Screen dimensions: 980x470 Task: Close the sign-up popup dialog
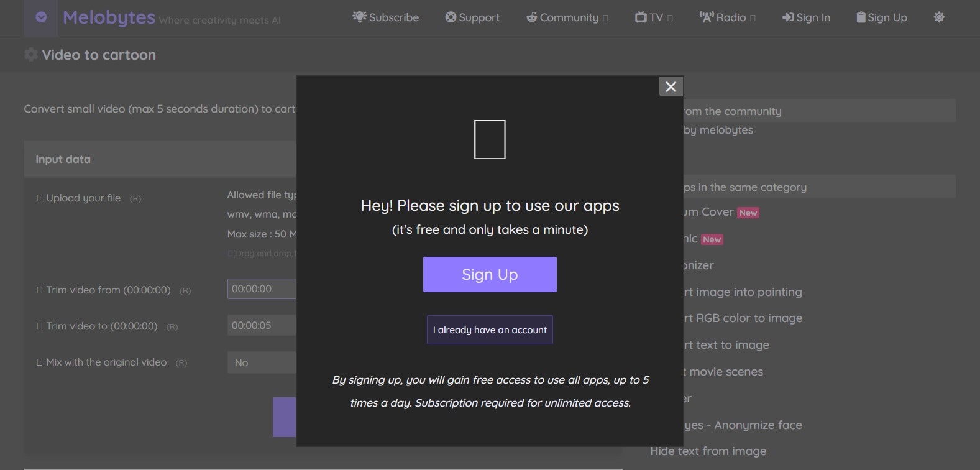point(671,87)
